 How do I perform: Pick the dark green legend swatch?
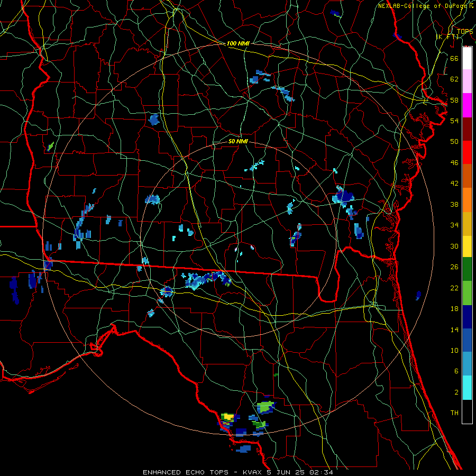coord(467,269)
